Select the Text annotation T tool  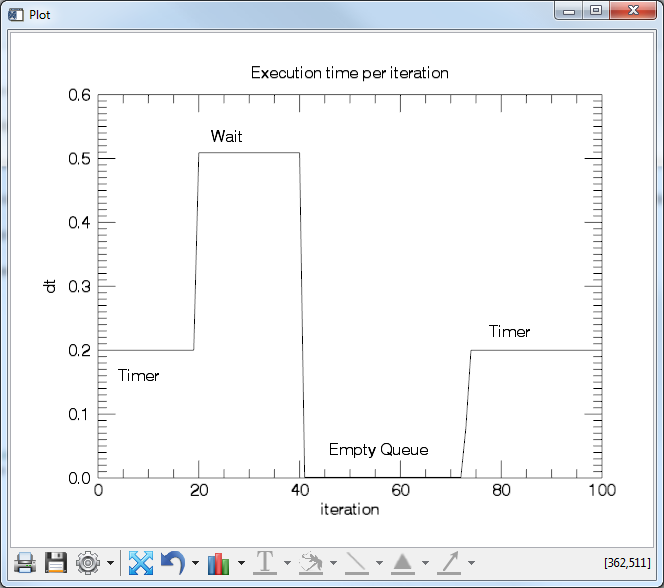[x=265, y=563]
